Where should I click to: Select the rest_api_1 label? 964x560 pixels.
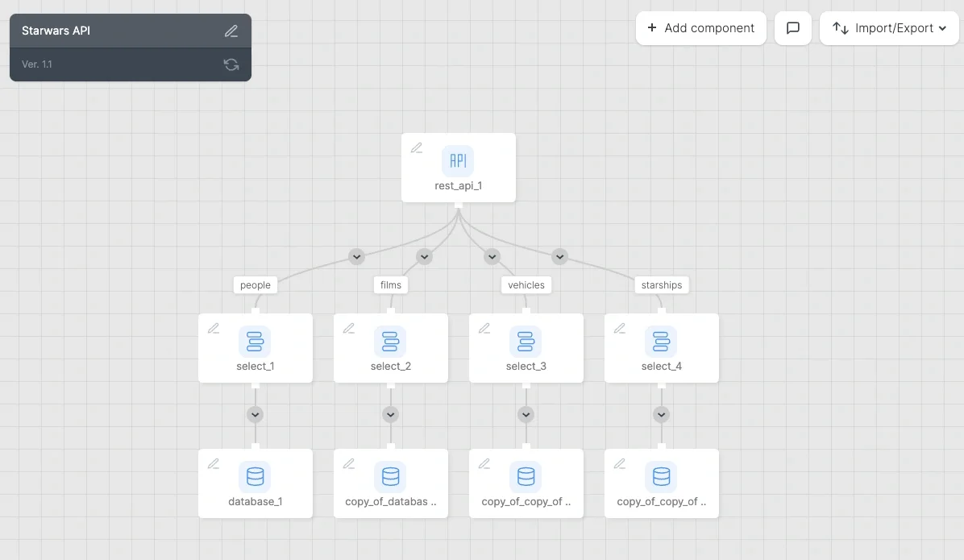(x=458, y=185)
